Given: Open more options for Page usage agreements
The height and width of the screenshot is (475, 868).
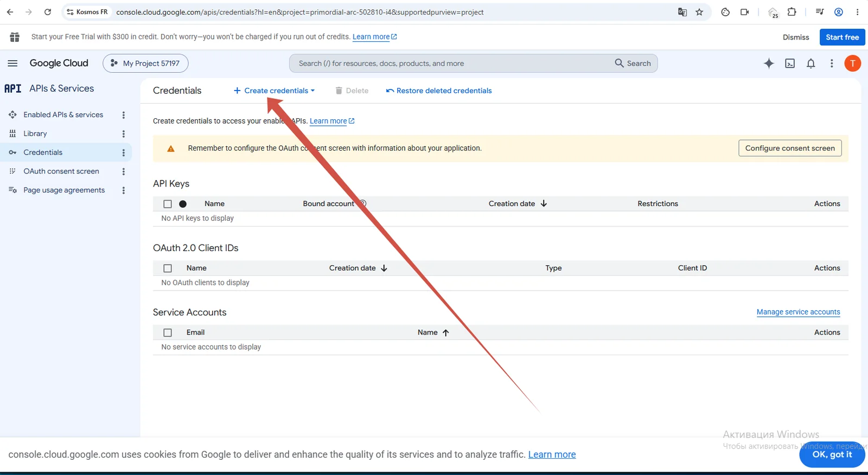Looking at the screenshot, I should tap(124, 190).
